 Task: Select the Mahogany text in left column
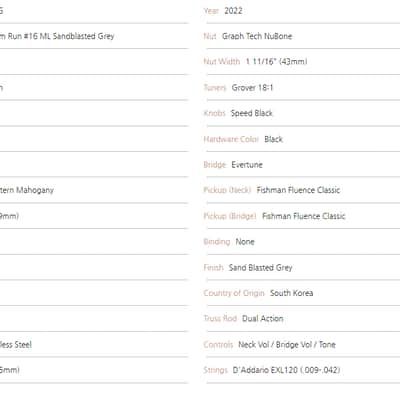35,190
